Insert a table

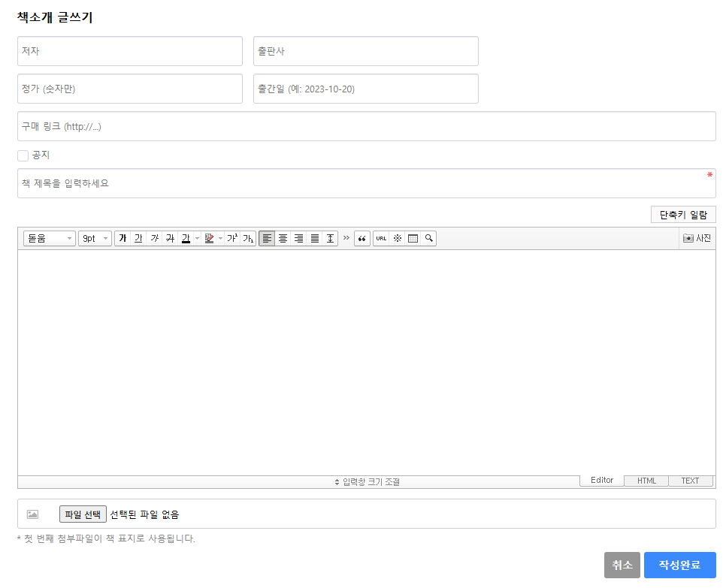(x=413, y=238)
